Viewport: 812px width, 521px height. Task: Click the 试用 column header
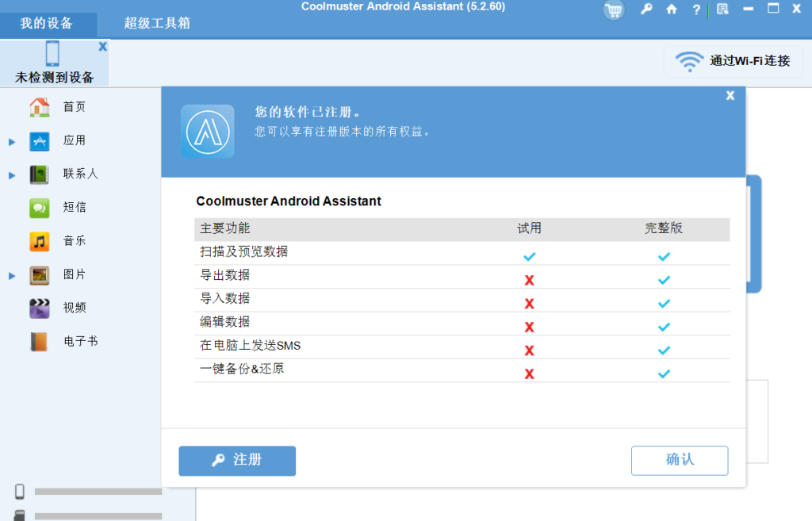tap(529, 228)
